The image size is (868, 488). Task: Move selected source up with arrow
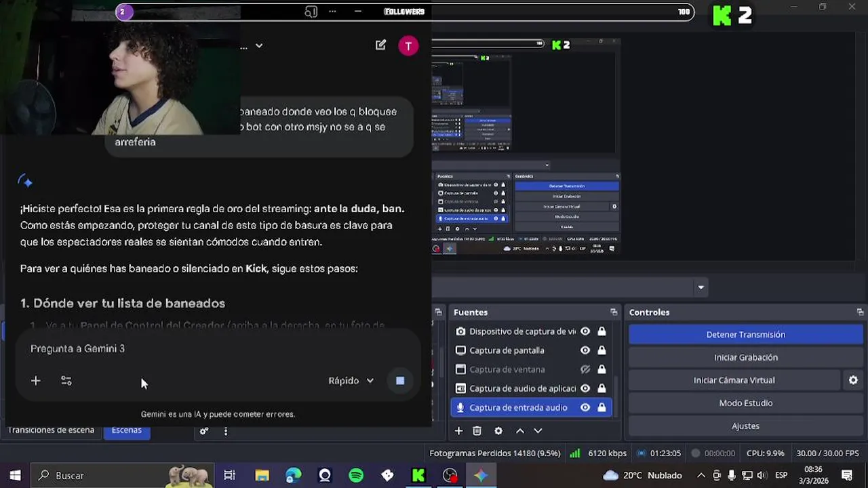pyautogui.click(x=520, y=430)
